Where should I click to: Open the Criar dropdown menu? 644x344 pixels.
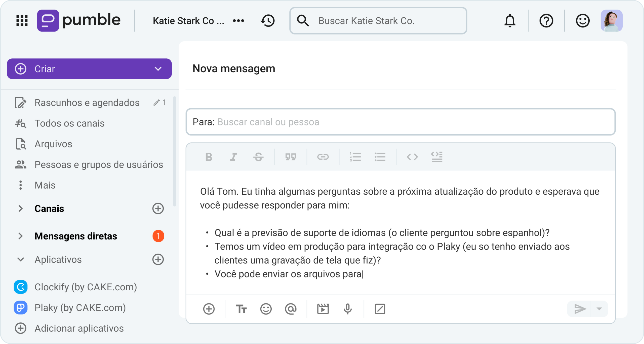158,68
